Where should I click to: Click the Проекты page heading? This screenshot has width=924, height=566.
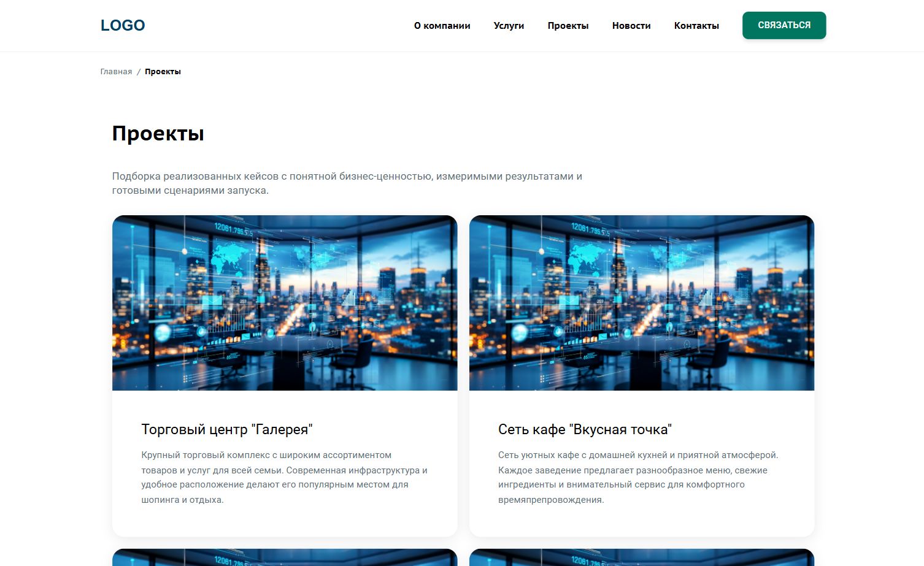pyautogui.click(x=158, y=134)
